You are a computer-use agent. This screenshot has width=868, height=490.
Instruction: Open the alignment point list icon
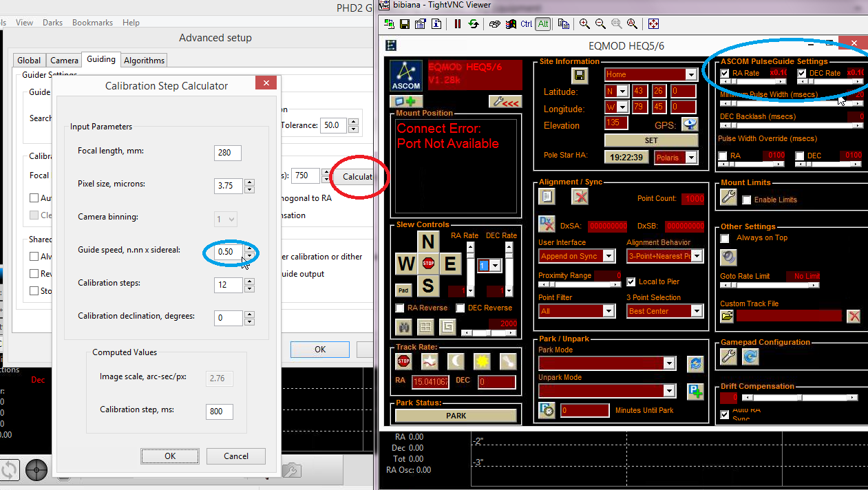tap(547, 197)
